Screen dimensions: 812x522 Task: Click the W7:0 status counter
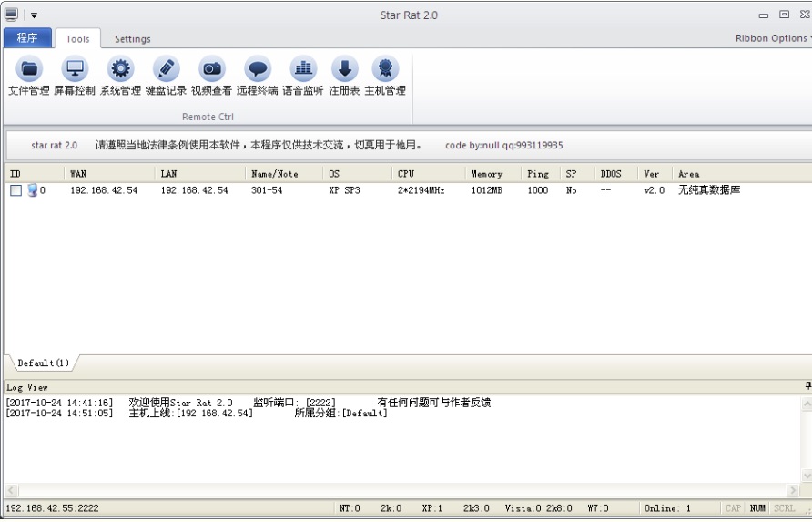click(597, 508)
